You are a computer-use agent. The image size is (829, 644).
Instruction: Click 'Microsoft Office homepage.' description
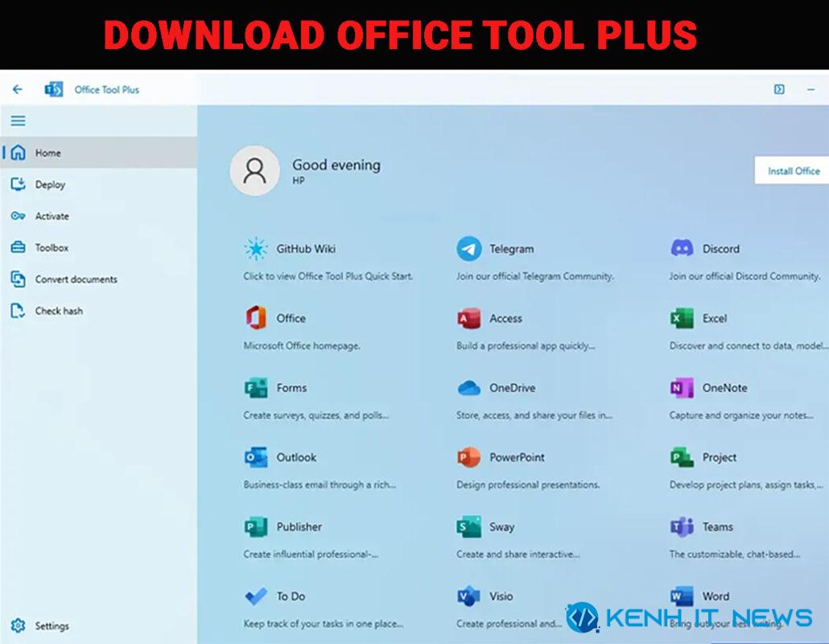pyautogui.click(x=302, y=346)
